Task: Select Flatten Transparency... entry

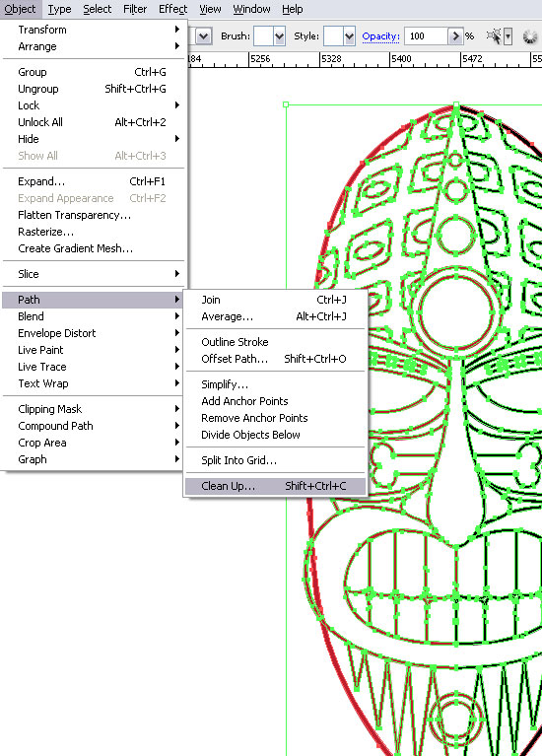Action: click(93, 215)
